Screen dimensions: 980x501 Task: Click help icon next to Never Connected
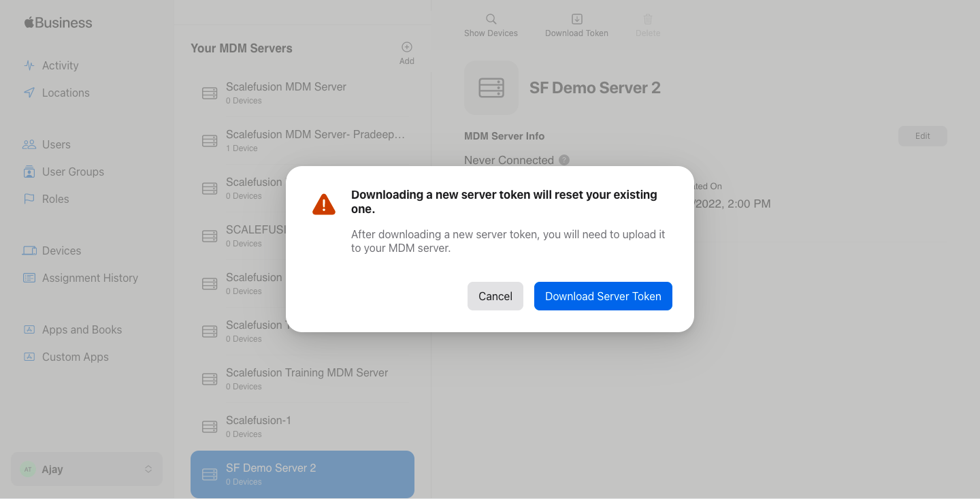click(x=564, y=160)
